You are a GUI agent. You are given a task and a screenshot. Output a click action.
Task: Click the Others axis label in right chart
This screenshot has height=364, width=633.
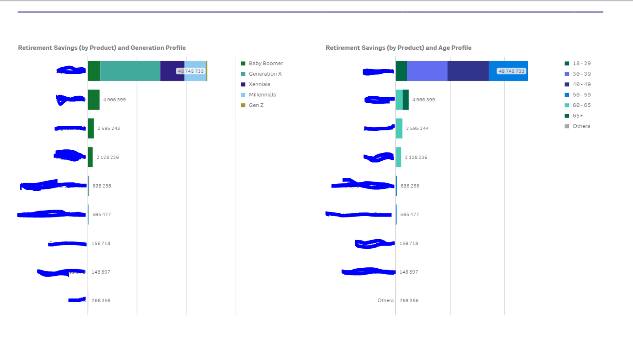tap(386, 300)
